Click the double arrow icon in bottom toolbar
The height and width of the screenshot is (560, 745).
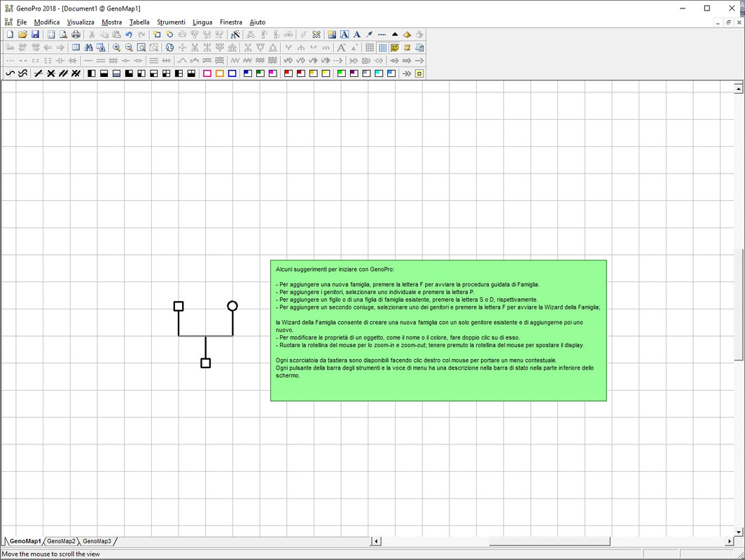click(407, 73)
